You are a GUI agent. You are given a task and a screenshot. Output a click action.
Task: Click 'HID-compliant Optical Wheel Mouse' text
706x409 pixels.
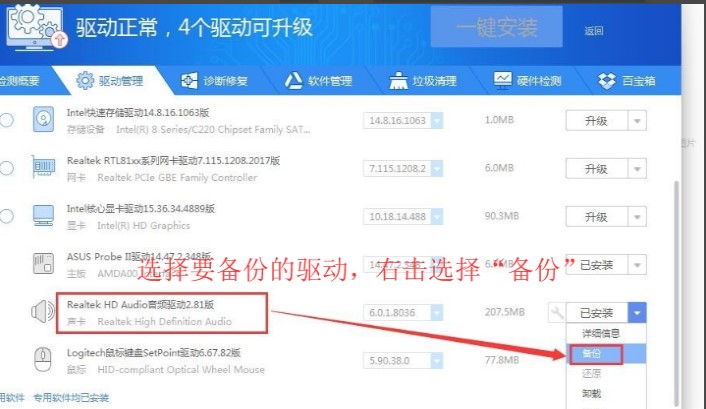tap(181, 370)
